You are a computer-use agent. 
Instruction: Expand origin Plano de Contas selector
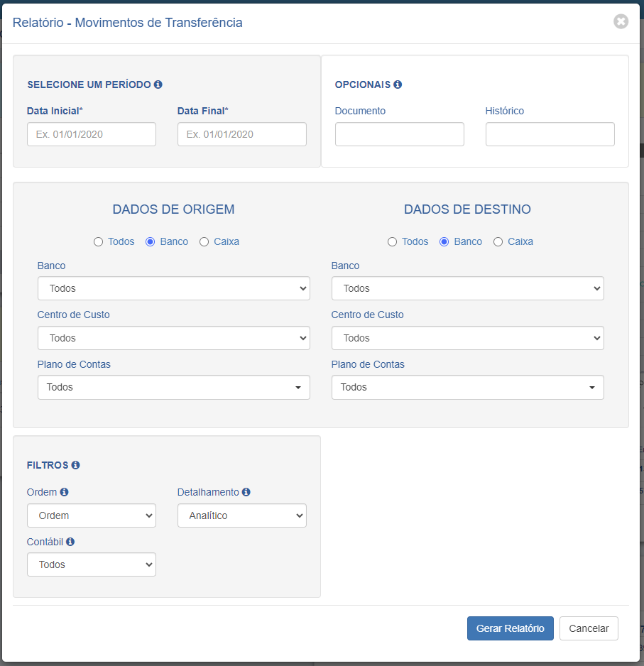tap(174, 388)
